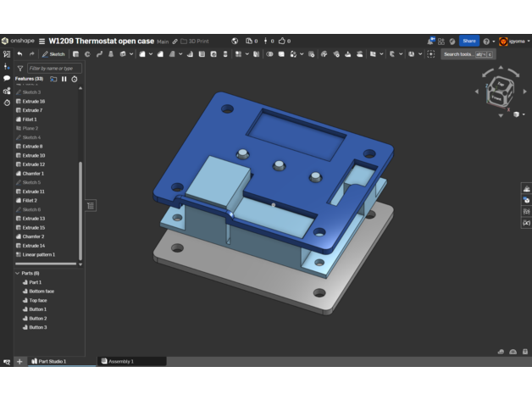Click the add folder icon in Features header
Viewport: 532px width, 400px height.
point(53,79)
